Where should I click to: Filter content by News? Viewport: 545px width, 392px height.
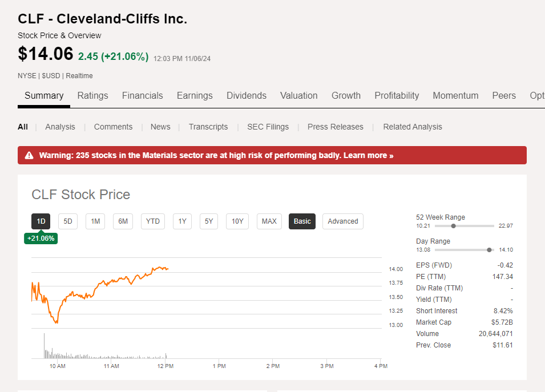[160, 127]
